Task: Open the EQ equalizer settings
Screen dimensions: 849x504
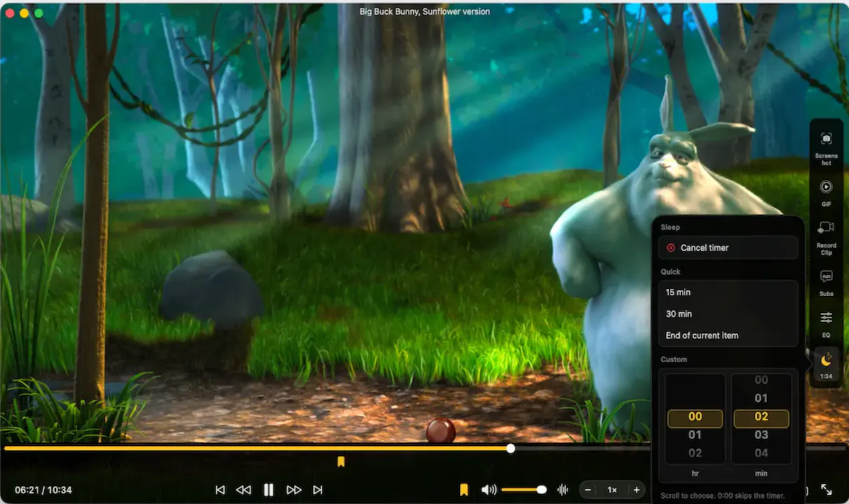Action: (826, 324)
